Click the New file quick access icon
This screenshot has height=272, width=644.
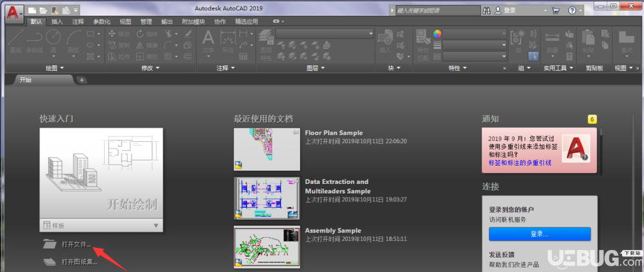[33, 10]
